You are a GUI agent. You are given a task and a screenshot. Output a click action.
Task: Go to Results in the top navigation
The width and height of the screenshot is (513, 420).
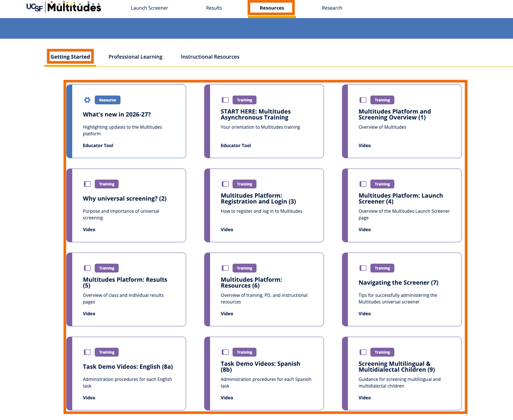[x=214, y=8]
